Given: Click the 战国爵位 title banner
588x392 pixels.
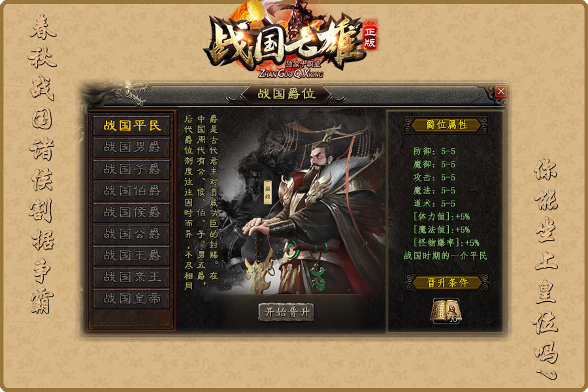Looking at the screenshot, I should [287, 94].
